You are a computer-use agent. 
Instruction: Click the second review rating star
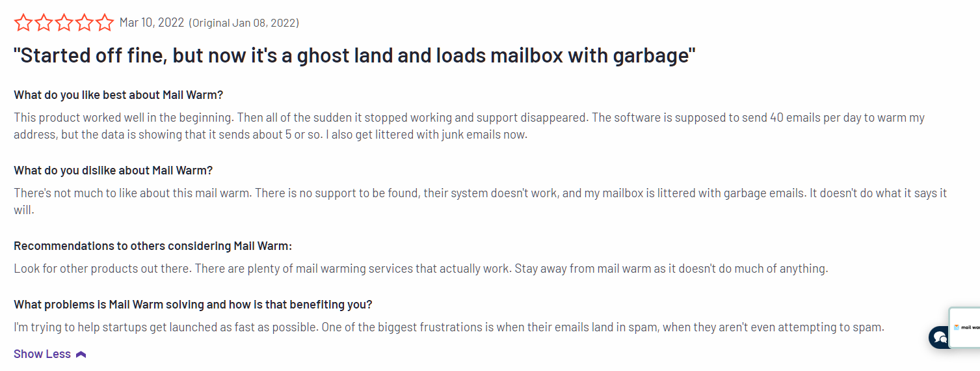44,23
